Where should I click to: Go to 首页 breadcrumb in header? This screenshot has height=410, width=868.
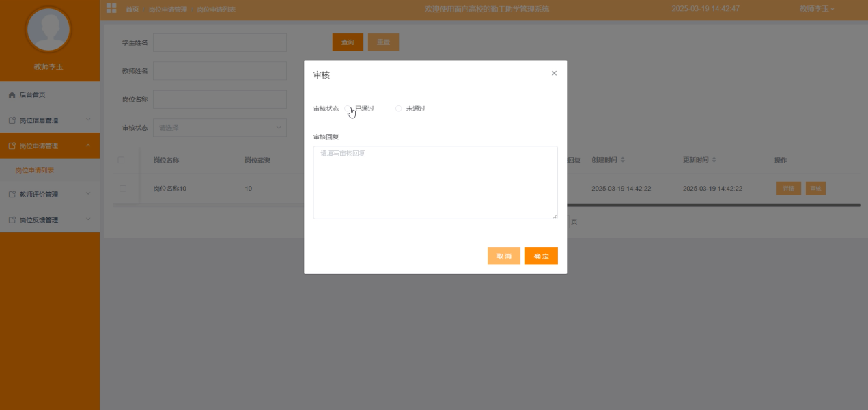click(132, 10)
